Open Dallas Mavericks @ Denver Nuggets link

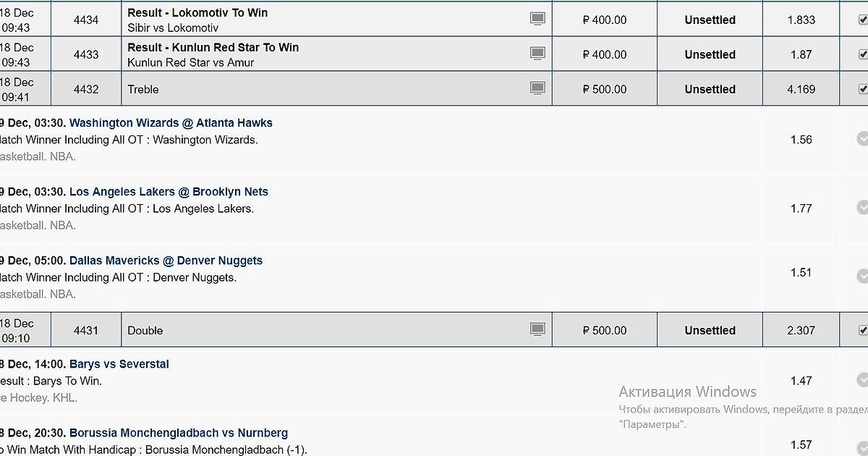click(x=166, y=261)
